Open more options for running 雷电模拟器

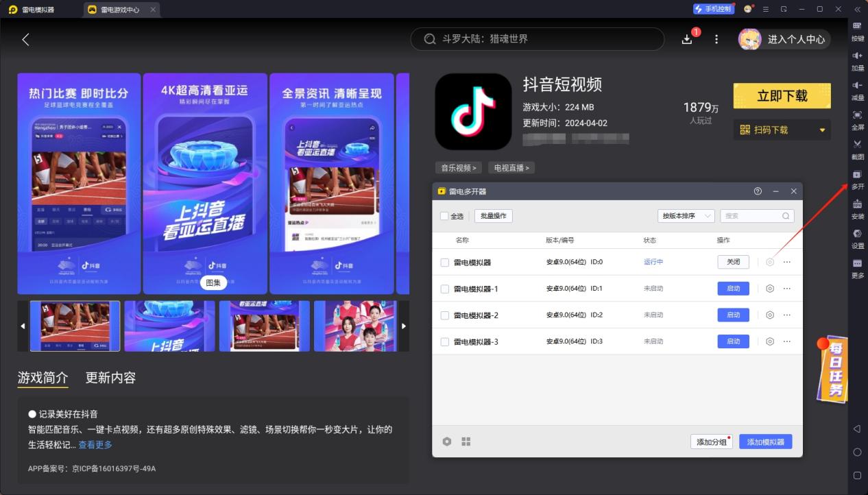787,262
